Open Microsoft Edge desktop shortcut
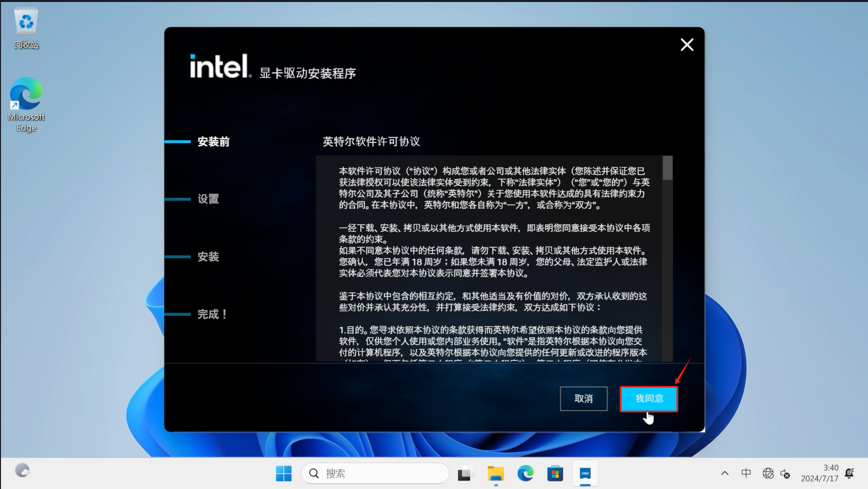Screen dimensions: 868x489 (x=26, y=105)
